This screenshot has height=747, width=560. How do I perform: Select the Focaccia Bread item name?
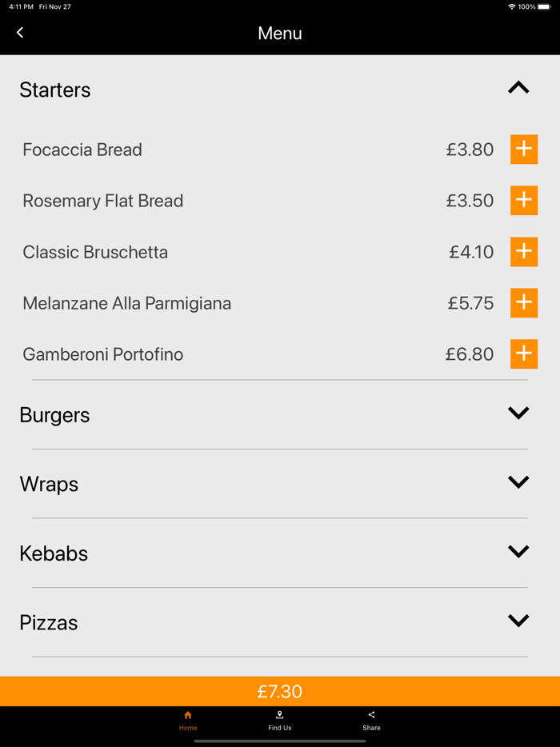(x=82, y=150)
